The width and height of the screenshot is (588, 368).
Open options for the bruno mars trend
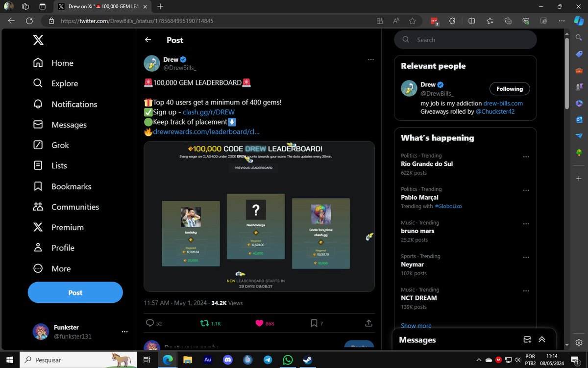click(526, 224)
